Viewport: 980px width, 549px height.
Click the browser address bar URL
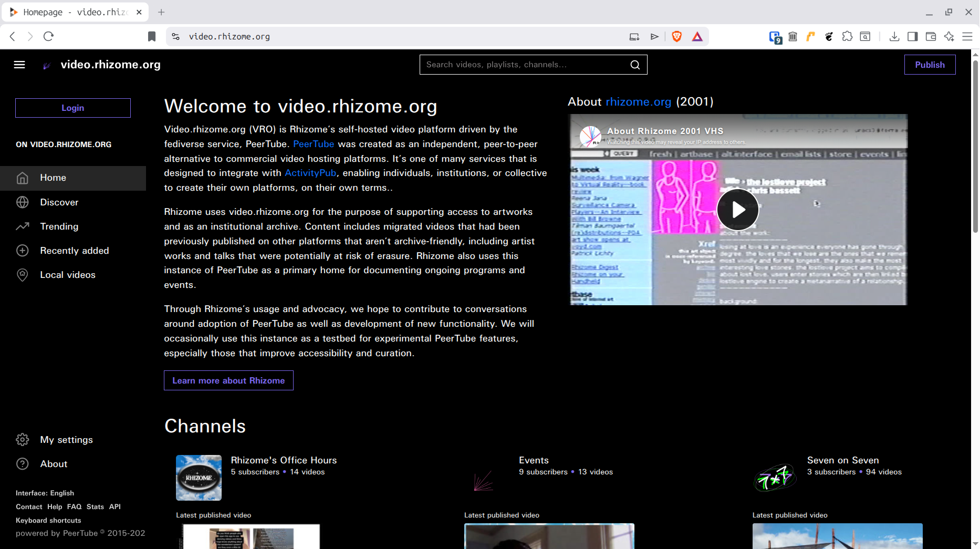tap(230, 36)
